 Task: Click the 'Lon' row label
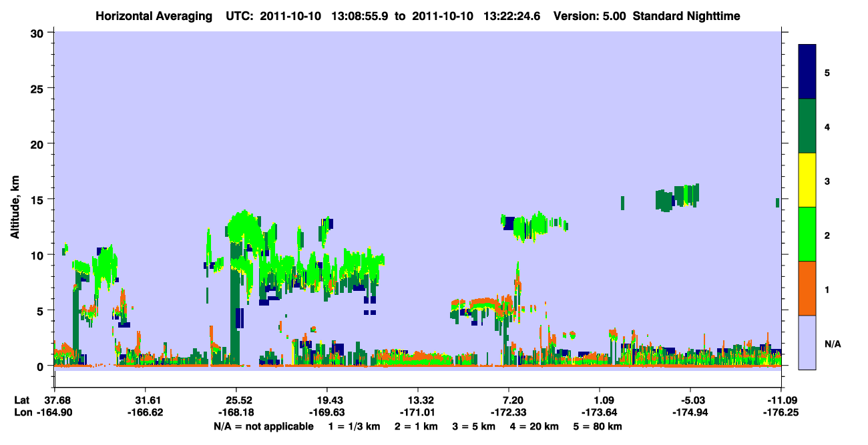(23, 412)
